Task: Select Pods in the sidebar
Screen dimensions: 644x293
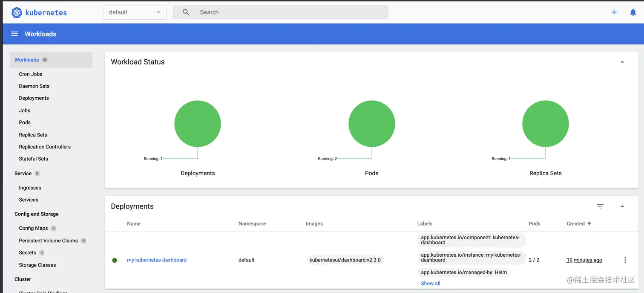Action: [x=24, y=122]
